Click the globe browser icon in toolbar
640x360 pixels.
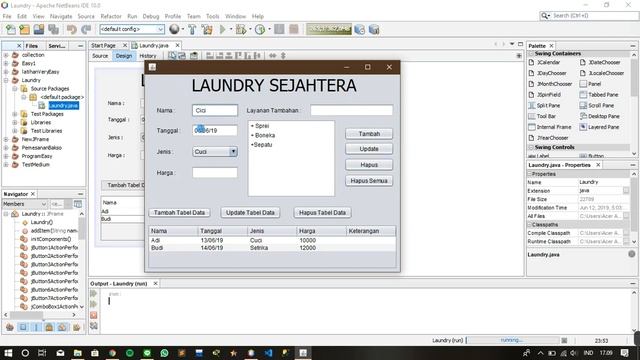pos(174,29)
